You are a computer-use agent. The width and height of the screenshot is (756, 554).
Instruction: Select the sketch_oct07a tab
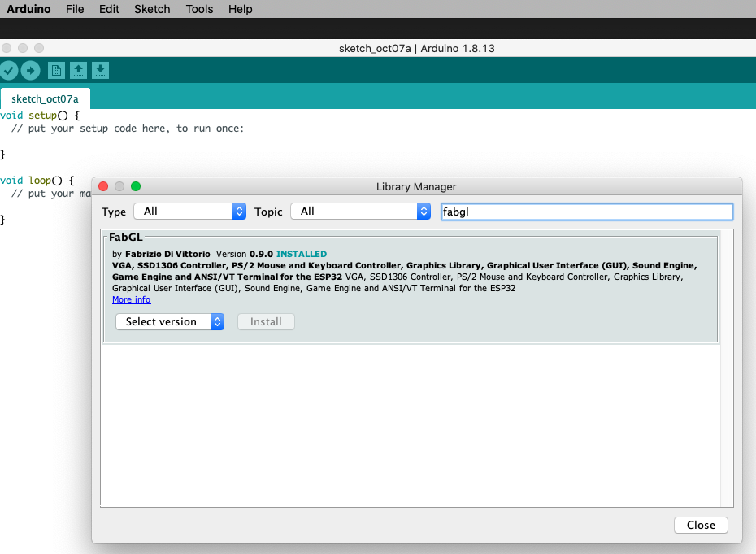coord(45,99)
